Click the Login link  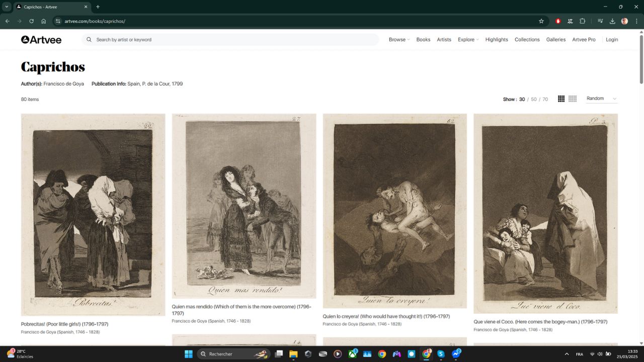coord(612,39)
